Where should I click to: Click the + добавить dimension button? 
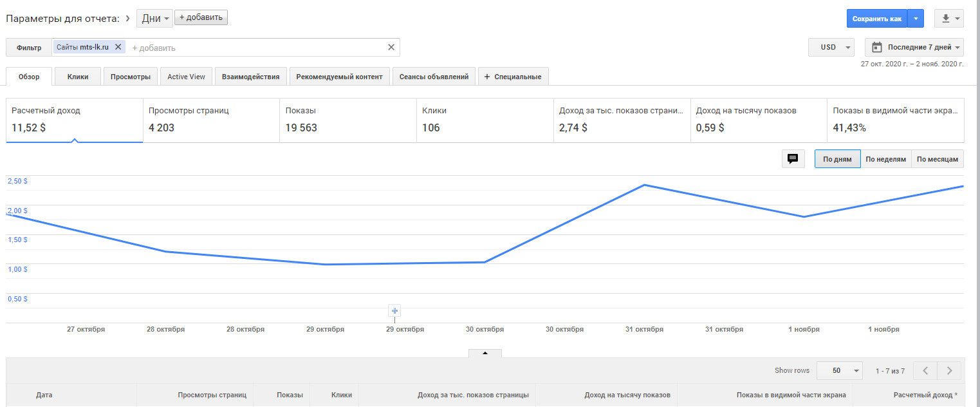(x=201, y=17)
